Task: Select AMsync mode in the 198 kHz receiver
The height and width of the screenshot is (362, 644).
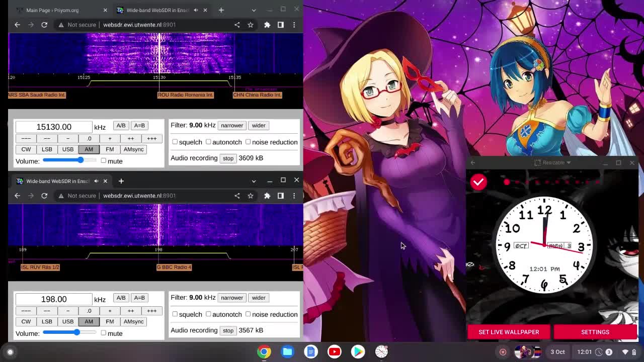Action: point(133,321)
